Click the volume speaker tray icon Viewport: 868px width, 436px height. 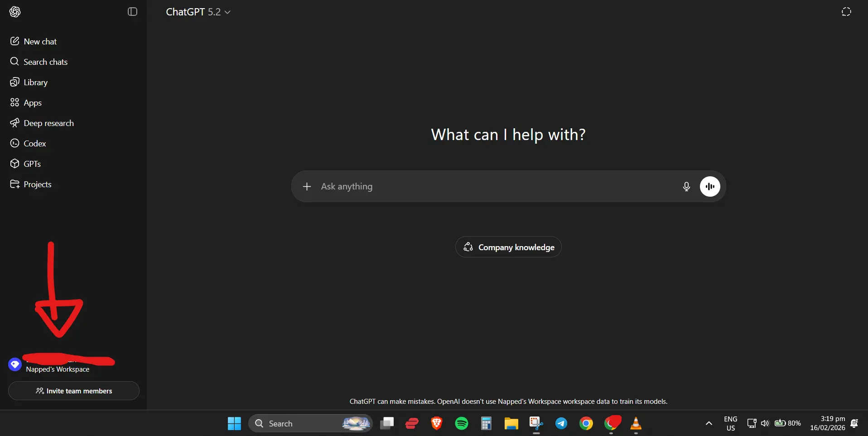[765, 423]
